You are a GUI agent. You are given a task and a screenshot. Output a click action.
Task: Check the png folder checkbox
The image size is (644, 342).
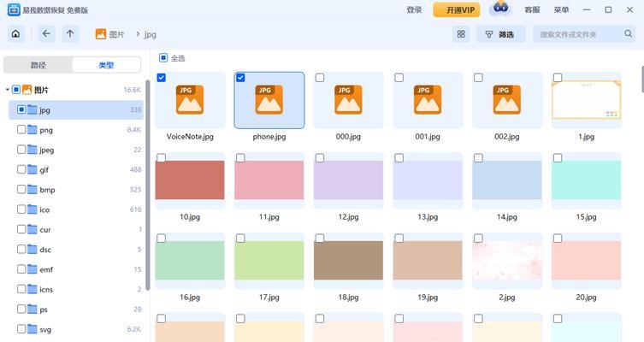click(x=21, y=130)
